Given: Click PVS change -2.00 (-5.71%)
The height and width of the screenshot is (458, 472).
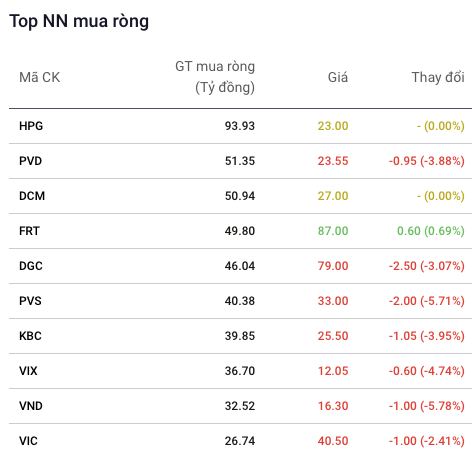Looking at the screenshot, I should 427,301.
